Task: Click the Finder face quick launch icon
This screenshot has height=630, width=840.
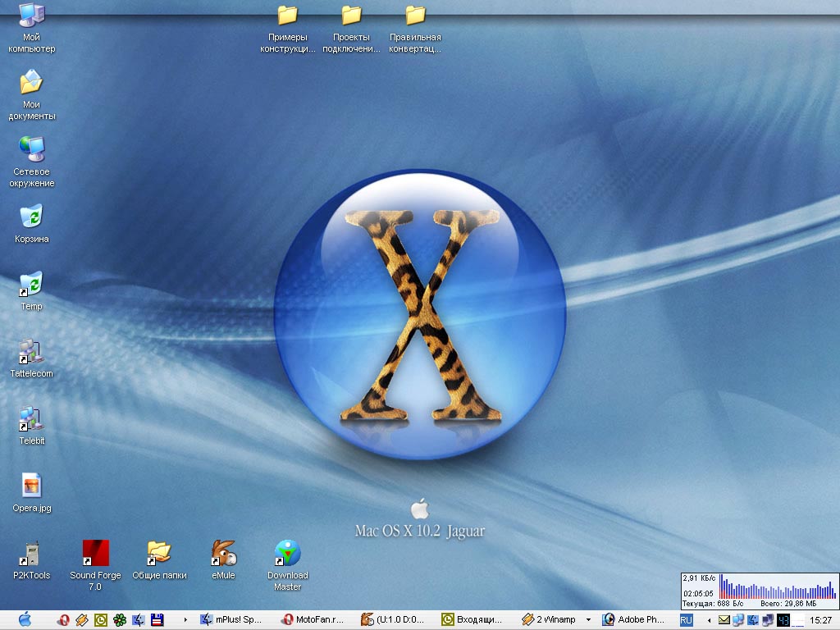Action: pyautogui.click(x=138, y=620)
